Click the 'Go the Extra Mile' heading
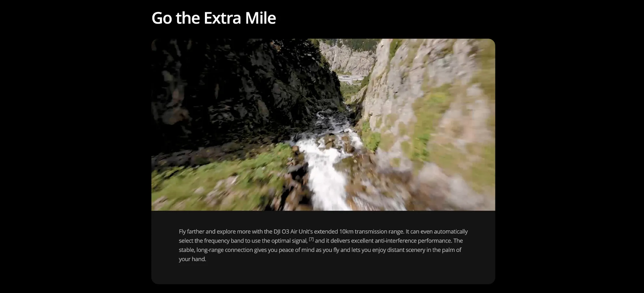 tap(214, 18)
